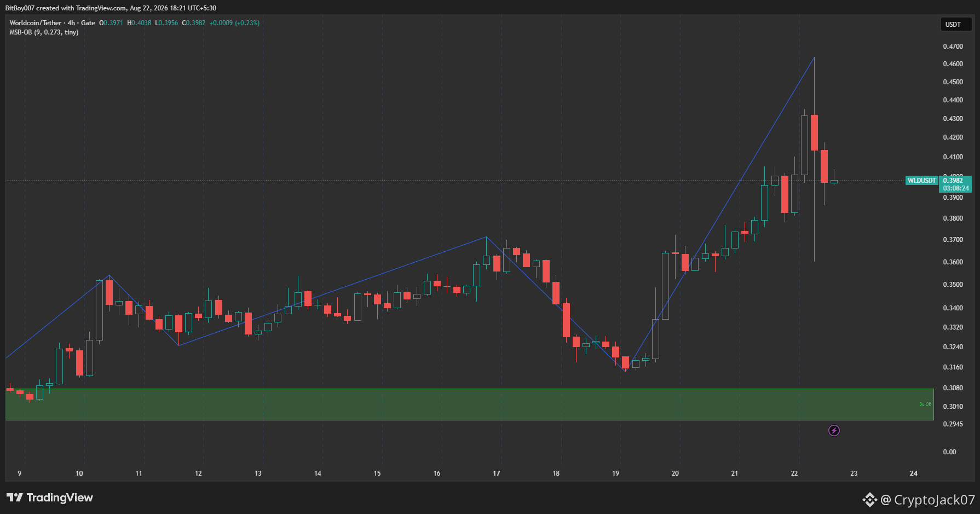This screenshot has height=514, width=980.
Task: Select the green bullish order block zone
Action: 469,405
